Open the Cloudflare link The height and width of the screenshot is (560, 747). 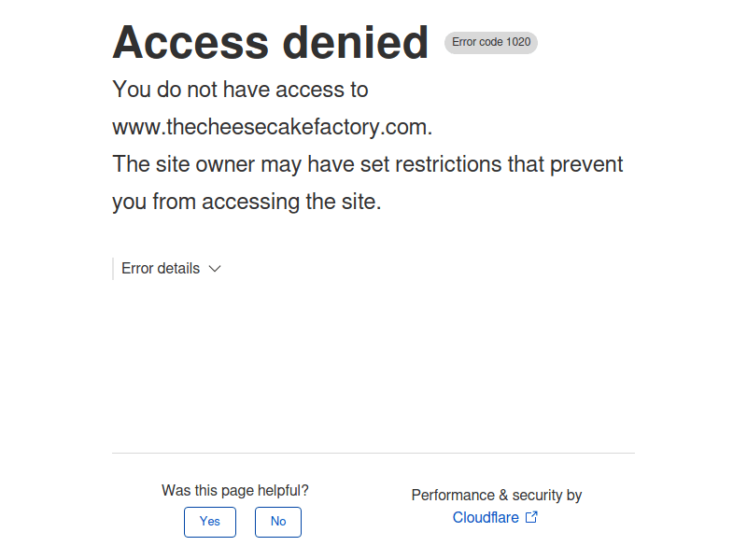pos(486,517)
